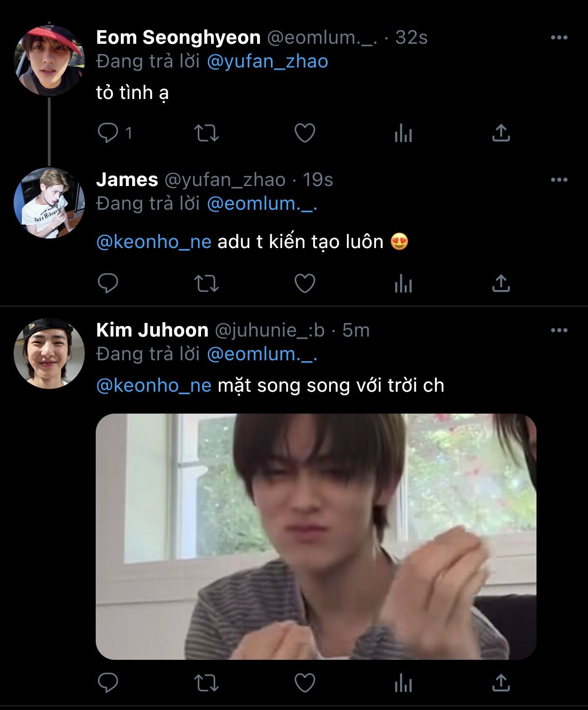
Task: Open @yufan_zhao mention in first tweet
Action: tap(268, 62)
